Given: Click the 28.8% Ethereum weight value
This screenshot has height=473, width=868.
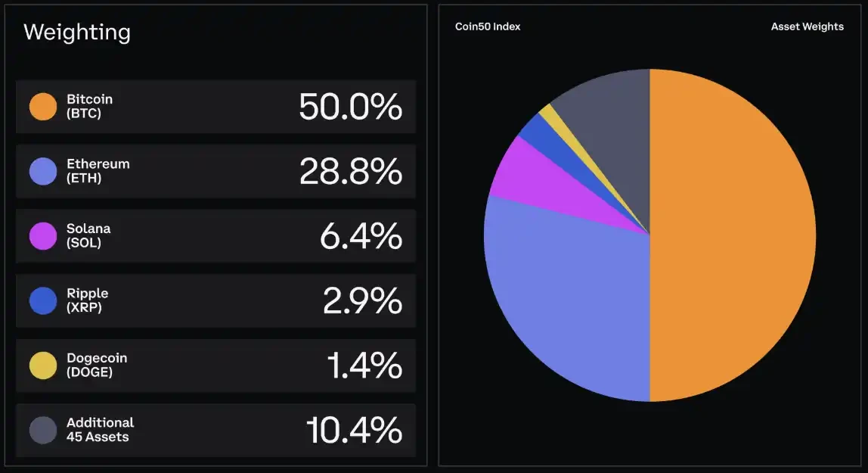Looking at the screenshot, I should coord(350,172).
